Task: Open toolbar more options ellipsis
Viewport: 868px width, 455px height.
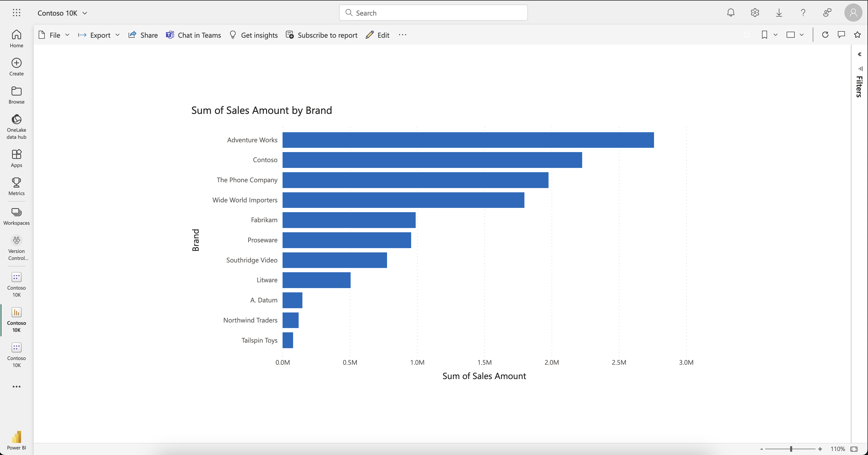Action: 403,35
